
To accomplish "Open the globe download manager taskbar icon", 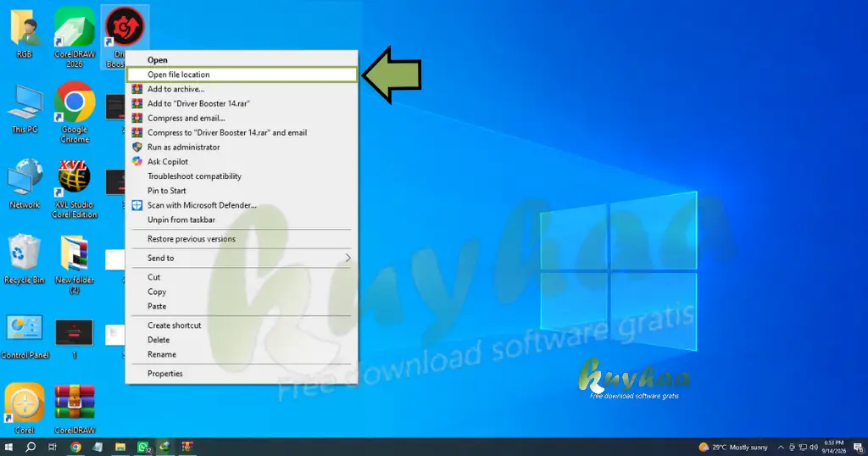I will pyautogui.click(x=165, y=447).
